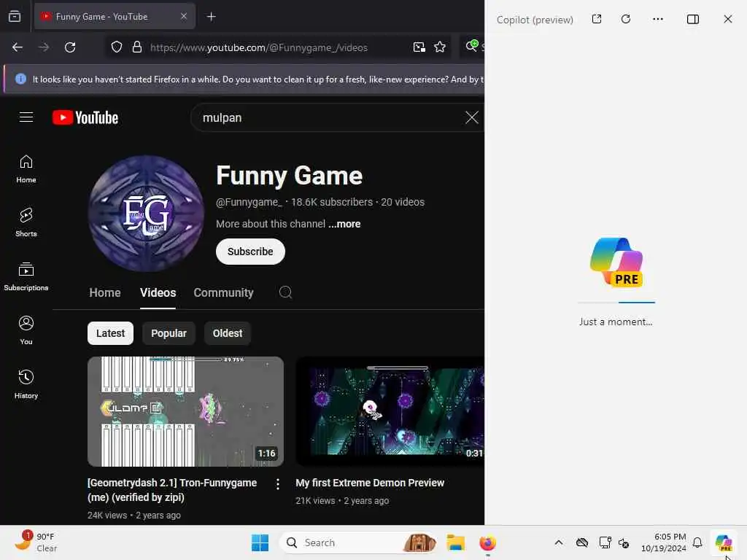
Task: Go to the YouTube logo homepage
Action: pyautogui.click(x=85, y=117)
